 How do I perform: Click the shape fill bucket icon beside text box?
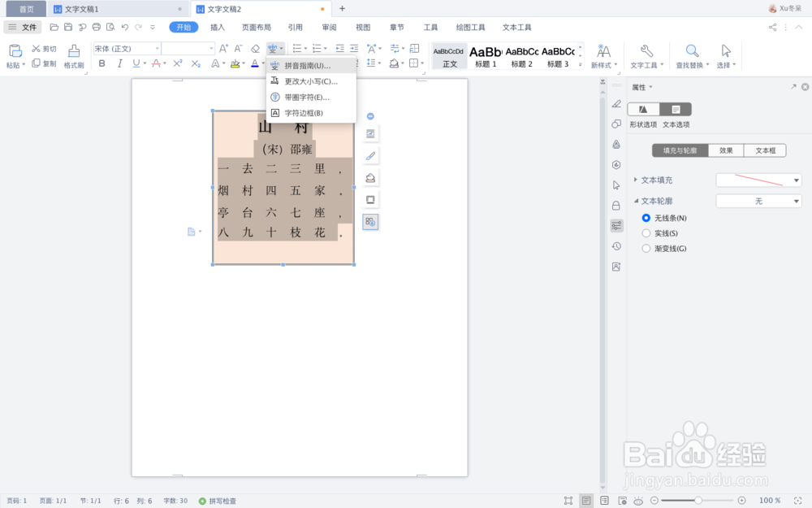coord(370,178)
